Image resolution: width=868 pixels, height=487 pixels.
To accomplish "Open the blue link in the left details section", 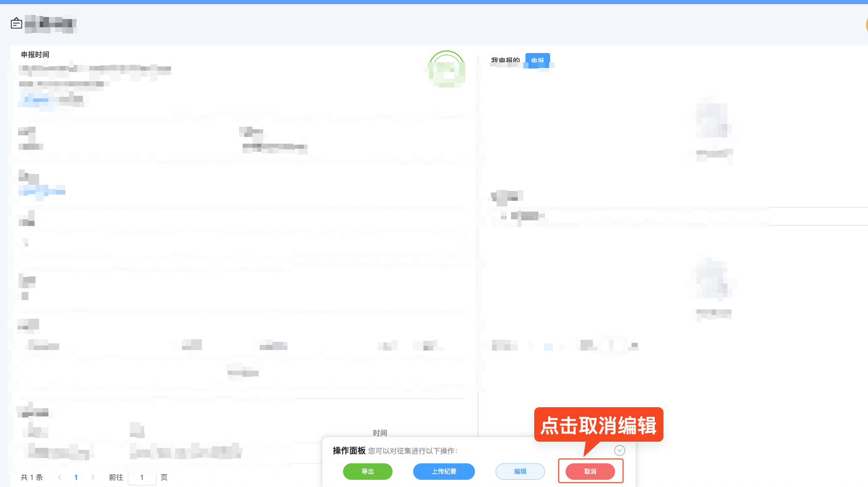I will [42, 192].
